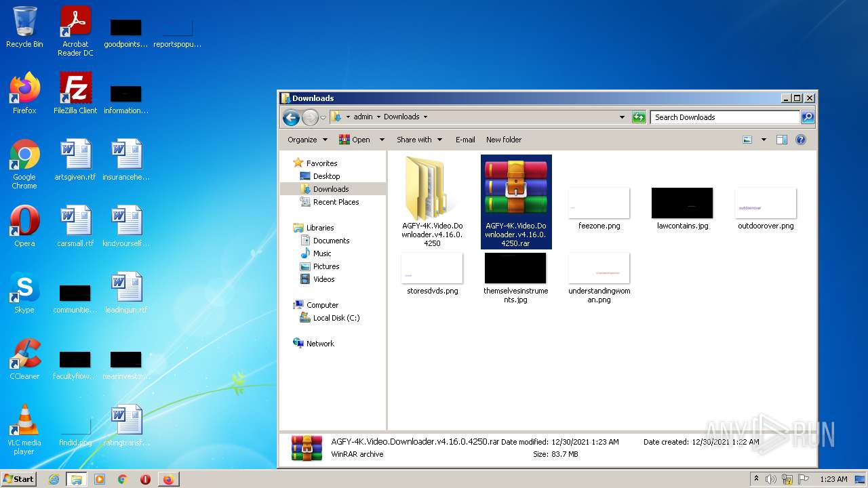Expand the Open button dropdown arrow
Screen dimensions: 868x488
(x=382, y=140)
